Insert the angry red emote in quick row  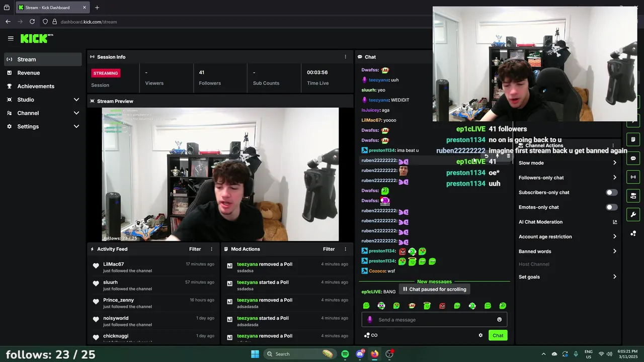point(442,306)
